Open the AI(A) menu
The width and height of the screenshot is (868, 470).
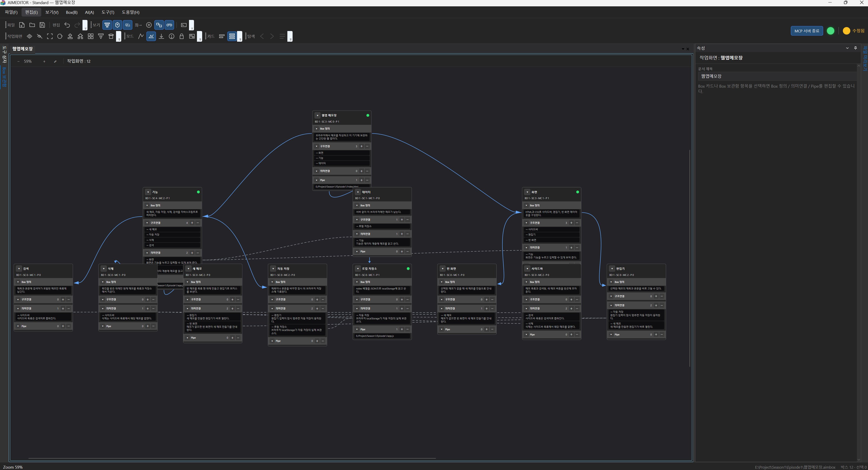pos(89,12)
